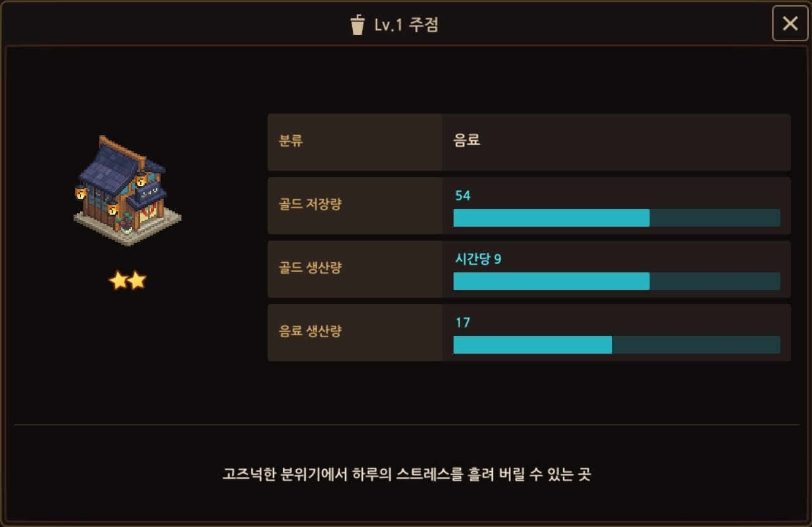812x527 pixels.
Task: Click empty portion of 음료 생산량 bar
Action: point(696,345)
